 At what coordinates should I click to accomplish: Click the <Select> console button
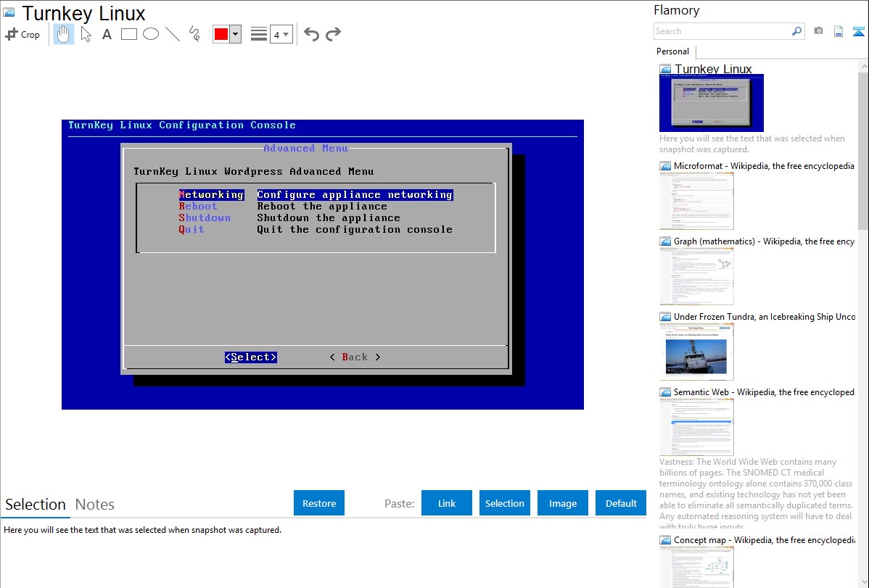point(250,357)
